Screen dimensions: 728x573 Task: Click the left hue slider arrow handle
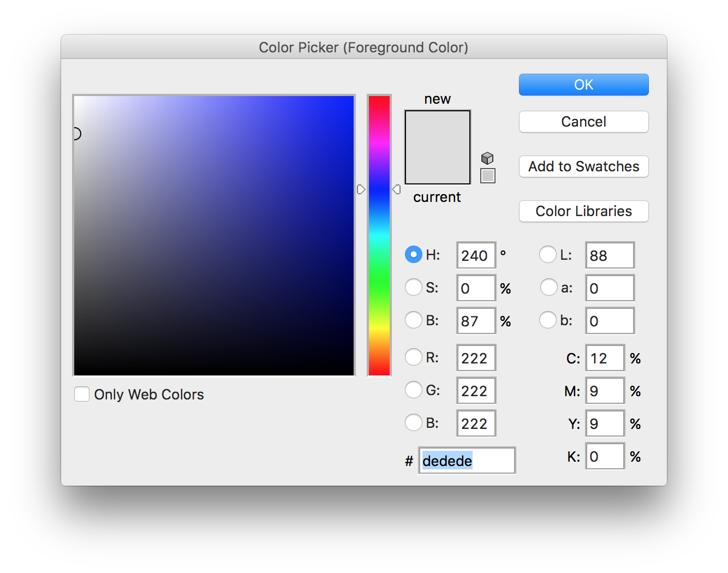[361, 189]
